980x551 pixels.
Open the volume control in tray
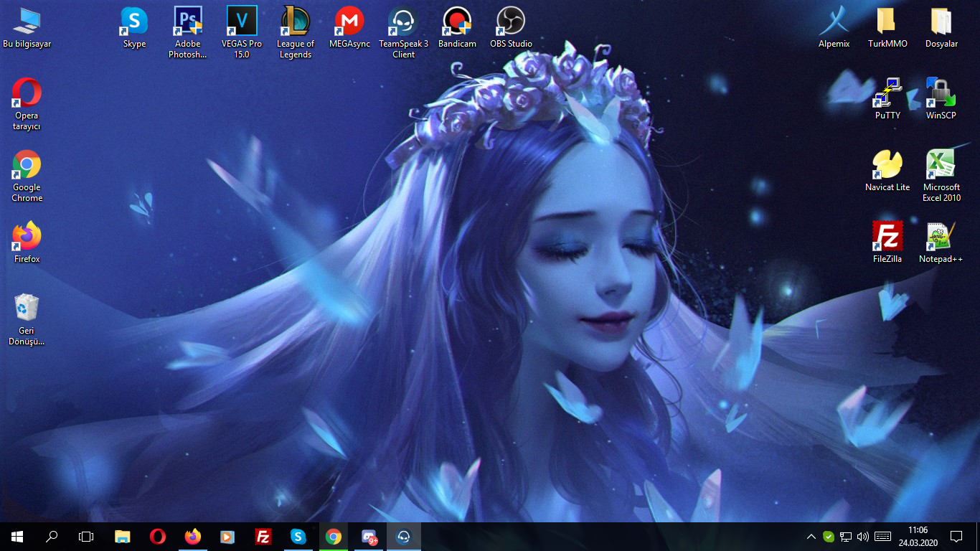(863, 537)
